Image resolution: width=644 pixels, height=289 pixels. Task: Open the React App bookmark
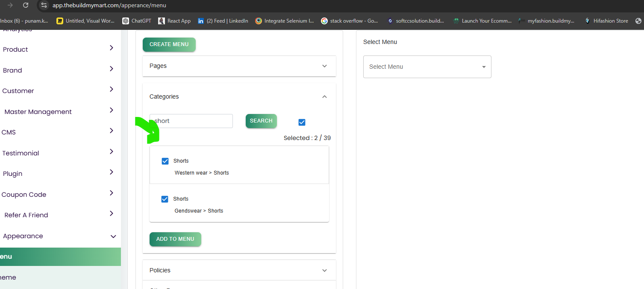point(174,20)
